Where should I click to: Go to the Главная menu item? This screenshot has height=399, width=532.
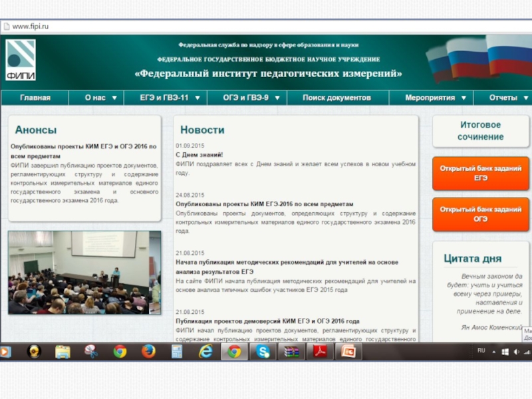pos(35,98)
